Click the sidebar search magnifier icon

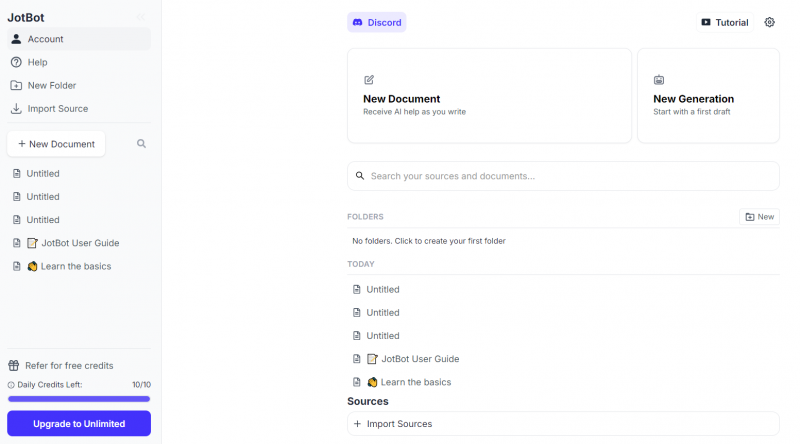click(x=141, y=144)
